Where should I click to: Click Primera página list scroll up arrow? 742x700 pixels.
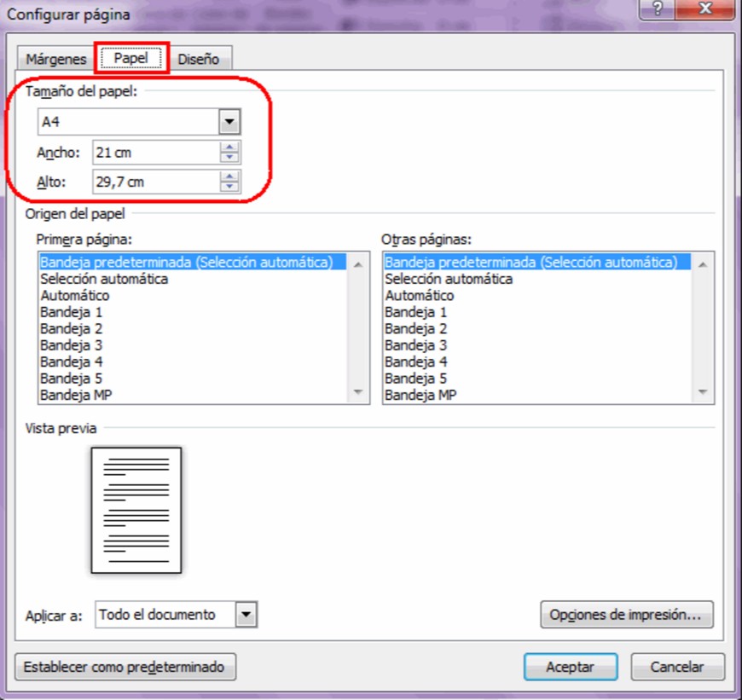pos(358,264)
